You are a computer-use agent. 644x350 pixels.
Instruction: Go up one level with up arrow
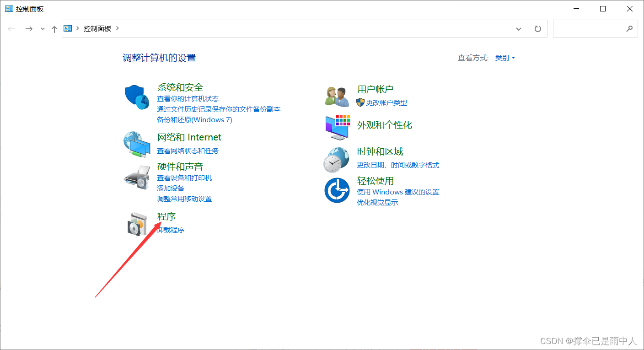pos(54,29)
